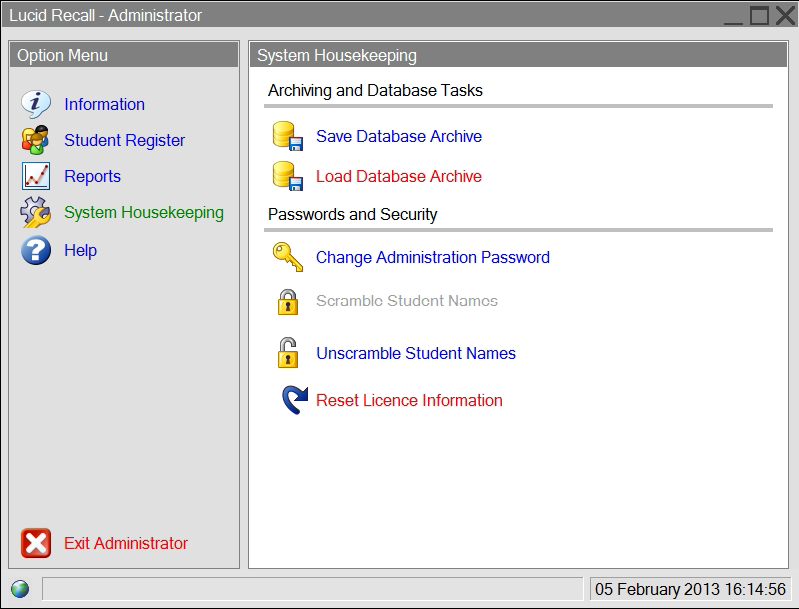Click the blue Help question-mark icon
This screenshot has width=799, height=609.
click(x=36, y=250)
